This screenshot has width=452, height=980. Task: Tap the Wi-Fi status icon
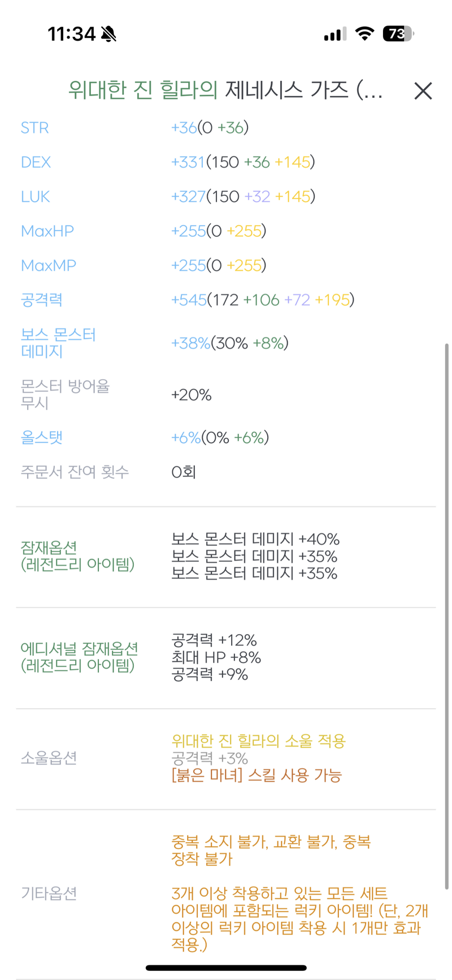(365, 34)
